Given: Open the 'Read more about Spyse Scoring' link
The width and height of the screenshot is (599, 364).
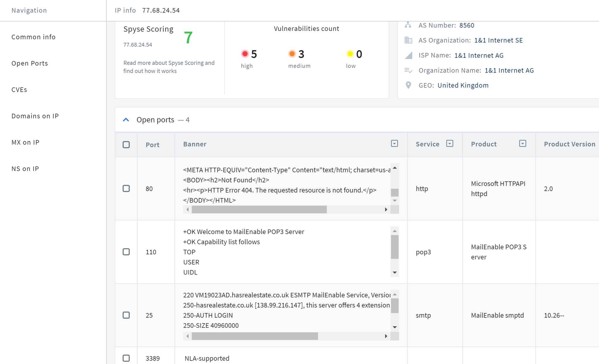Looking at the screenshot, I should click(x=169, y=67).
